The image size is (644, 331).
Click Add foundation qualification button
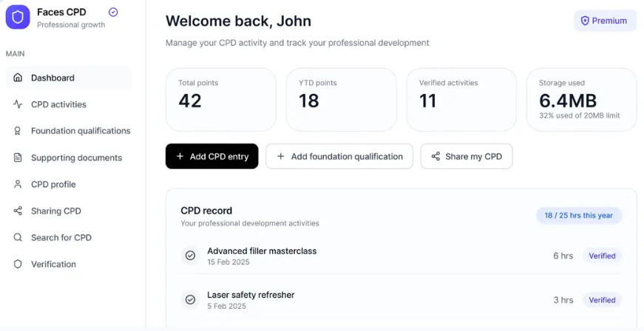tap(339, 157)
